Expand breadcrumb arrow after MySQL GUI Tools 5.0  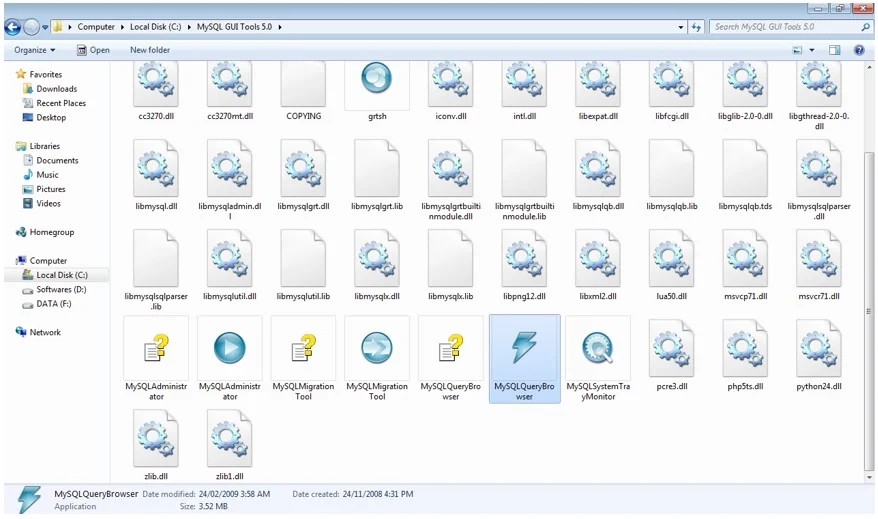(280, 26)
